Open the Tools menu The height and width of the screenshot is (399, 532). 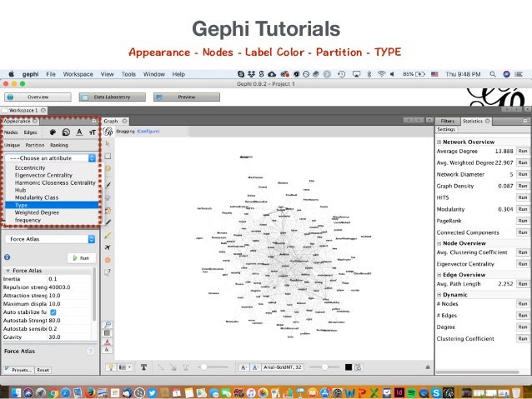(128, 74)
